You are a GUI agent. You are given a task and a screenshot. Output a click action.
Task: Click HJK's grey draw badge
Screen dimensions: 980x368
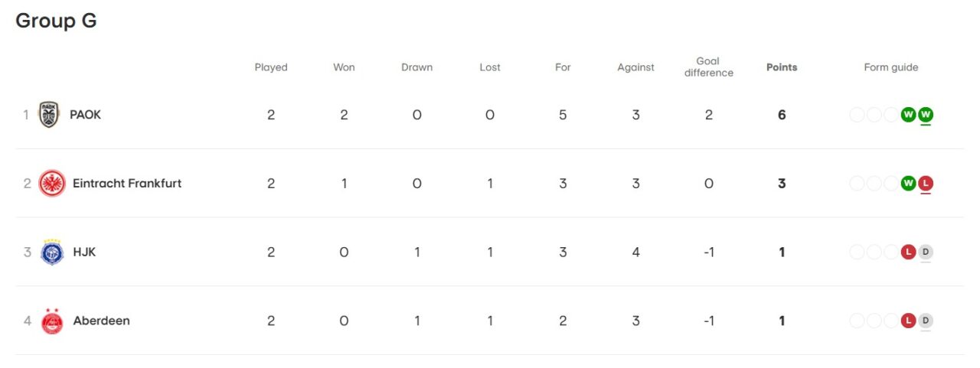tap(926, 252)
